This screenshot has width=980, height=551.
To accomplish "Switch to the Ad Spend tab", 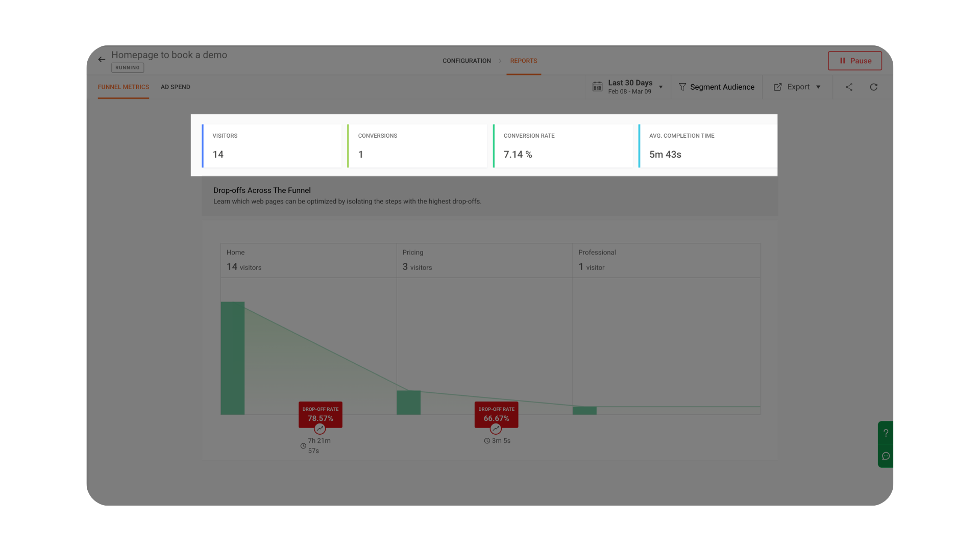I will click(175, 87).
